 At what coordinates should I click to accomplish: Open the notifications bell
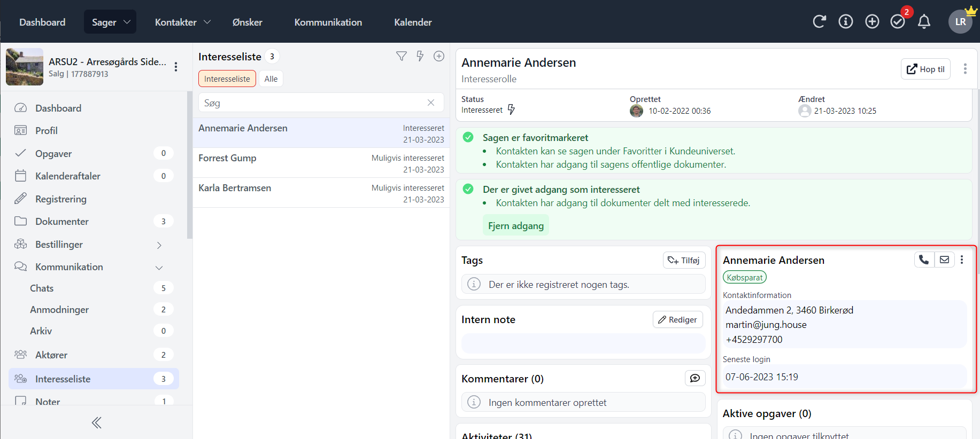pyautogui.click(x=924, y=21)
